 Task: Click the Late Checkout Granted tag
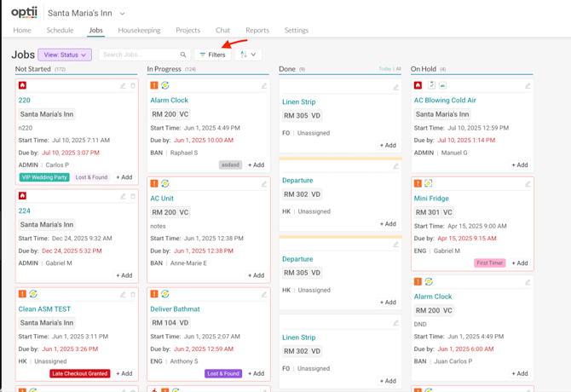tap(80, 373)
